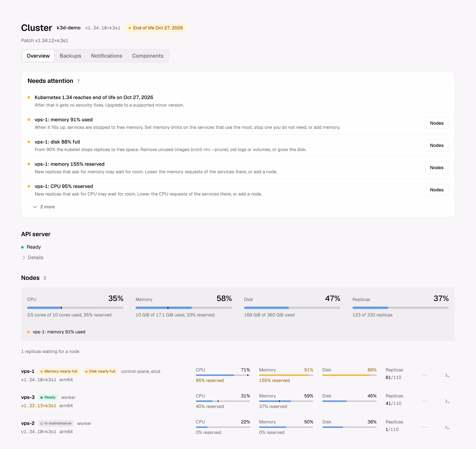Click vps-1 replicas count 81/110
The image size is (476, 449).
pyautogui.click(x=393, y=377)
